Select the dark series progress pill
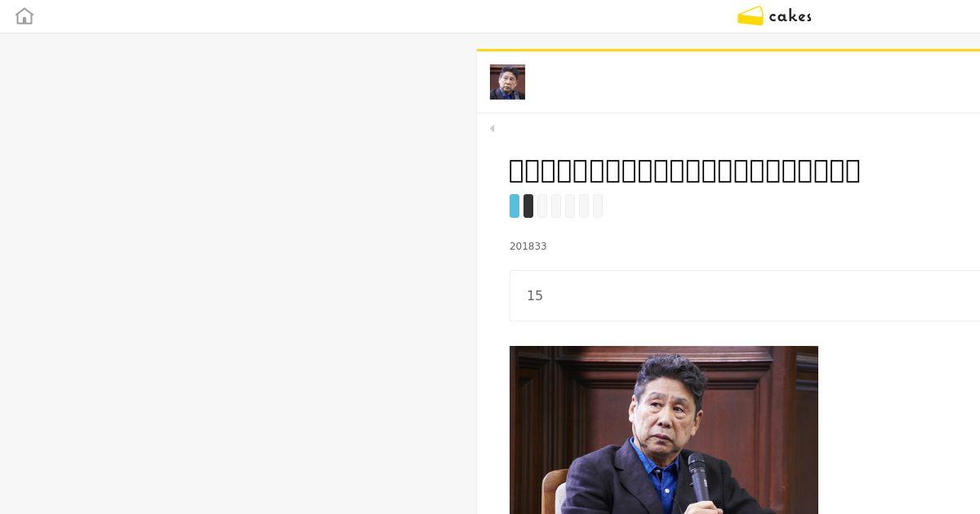 (528, 206)
